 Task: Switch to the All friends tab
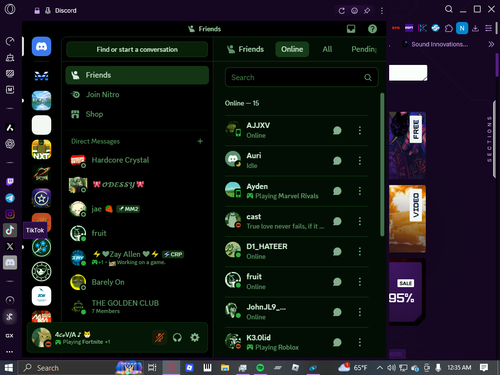pyautogui.click(x=327, y=49)
